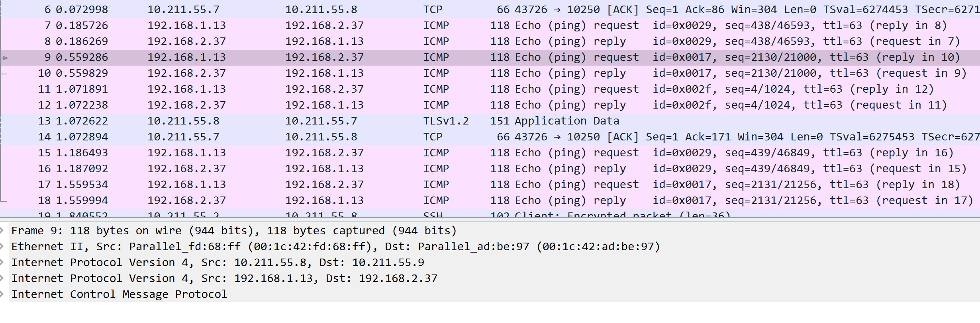
Task: Select packet 18 seq=2131 echo reply
Action: (x=490, y=200)
